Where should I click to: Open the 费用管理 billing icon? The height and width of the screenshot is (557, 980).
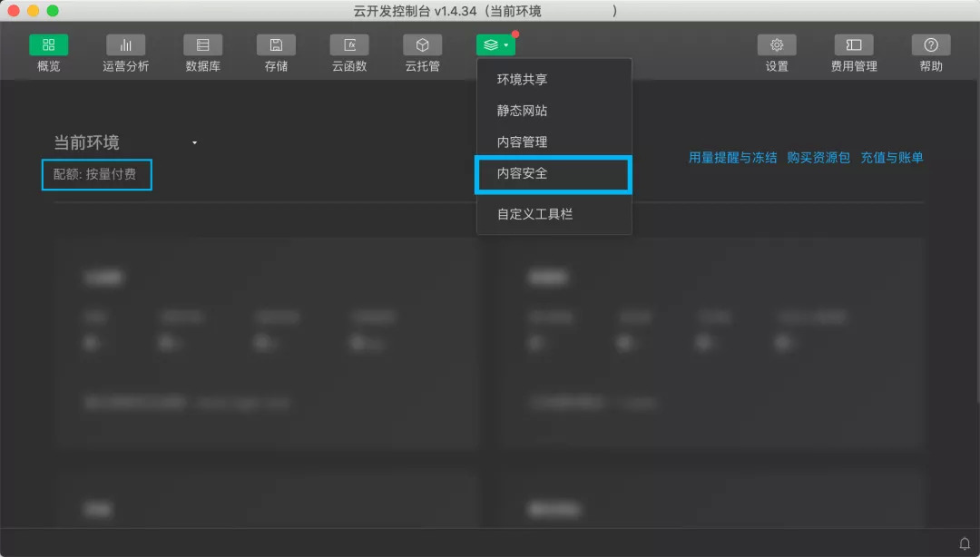coord(854,45)
